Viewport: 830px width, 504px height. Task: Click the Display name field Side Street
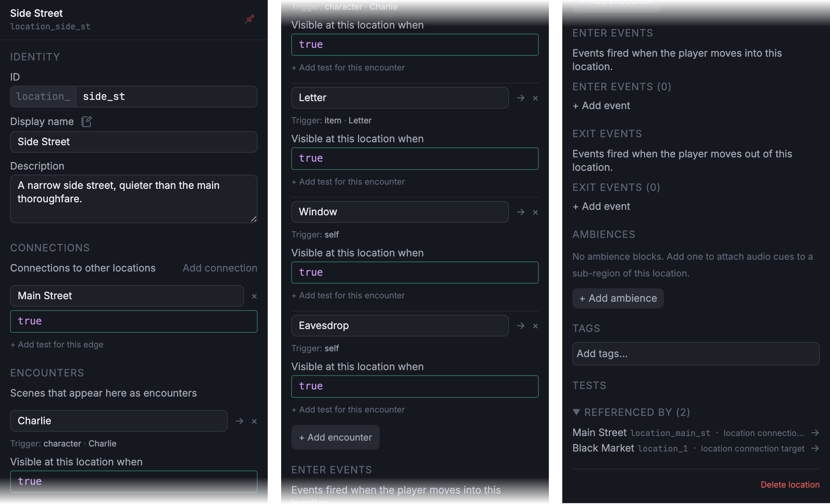134,142
